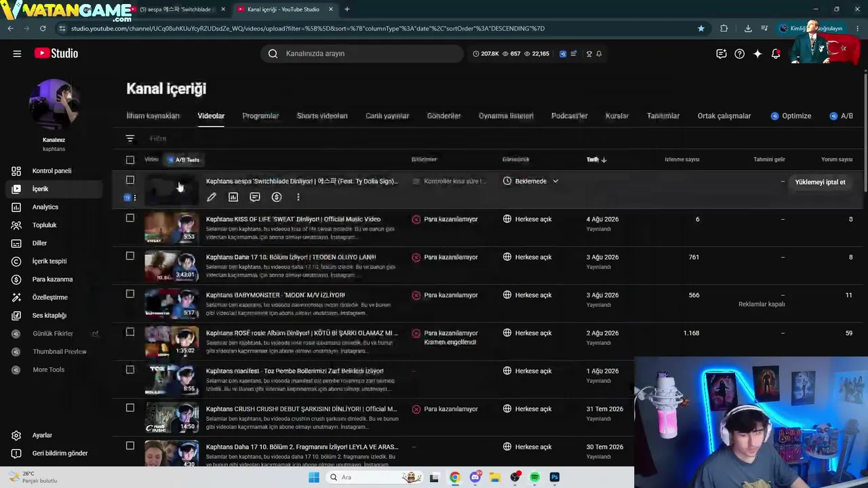Switch to İlham kaynakları tab
The width and height of the screenshot is (868, 488).
pyautogui.click(x=153, y=116)
